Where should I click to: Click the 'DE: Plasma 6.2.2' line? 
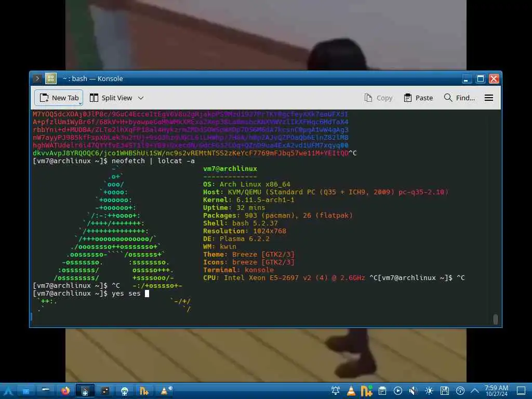236,239
